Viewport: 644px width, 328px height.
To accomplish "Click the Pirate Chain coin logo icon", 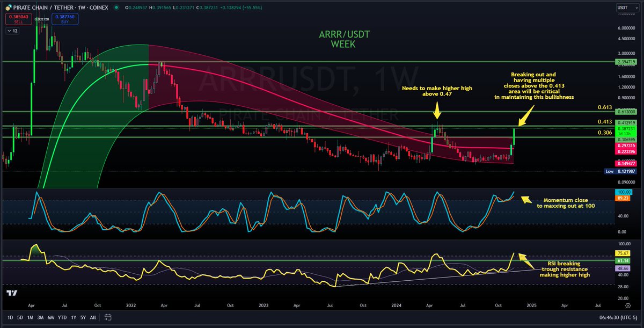I will point(9,9).
